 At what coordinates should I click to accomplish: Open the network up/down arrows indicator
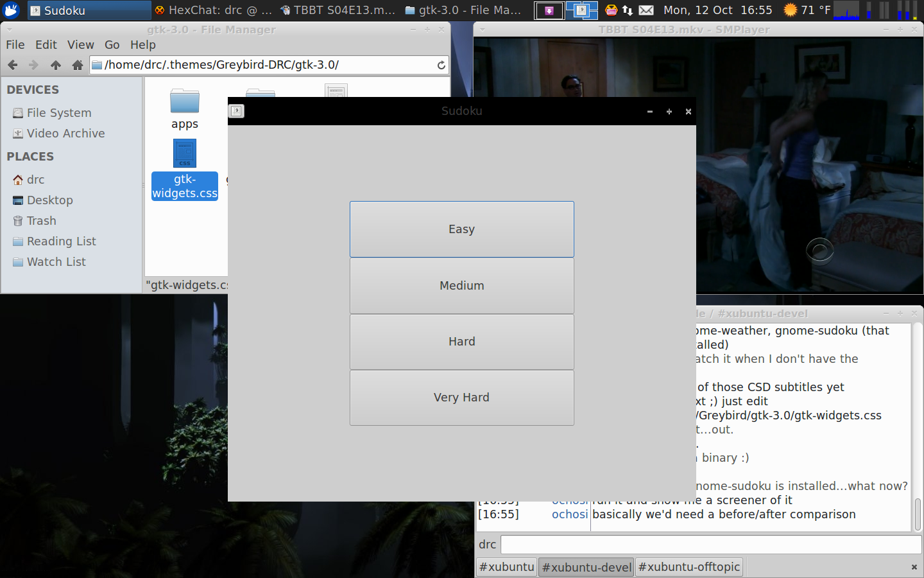tap(628, 10)
